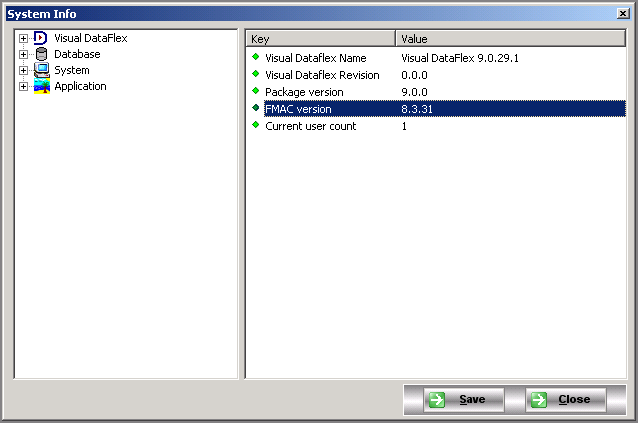
Task: Click the Value column header
Action: pyautogui.click(x=510, y=39)
